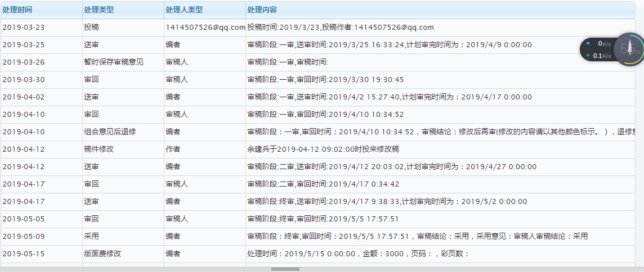644x272 pixels.
Task: Click the download speed arrow indicator
Action: [588, 56]
